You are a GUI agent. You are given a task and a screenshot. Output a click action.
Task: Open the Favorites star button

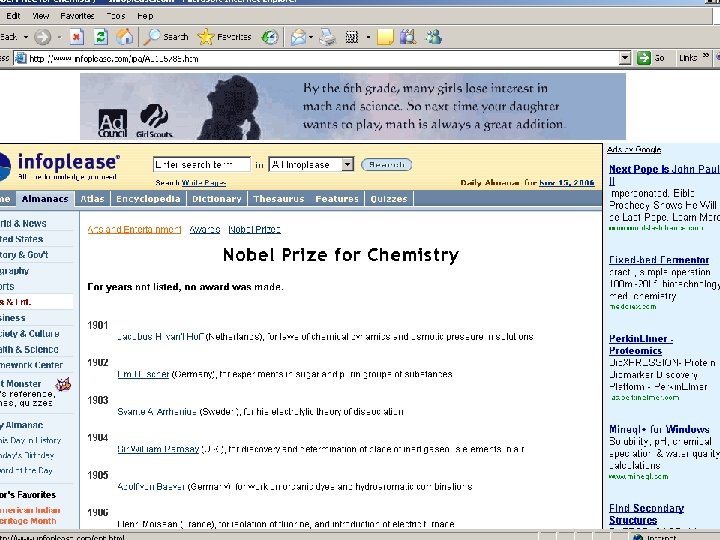pyautogui.click(x=224, y=37)
